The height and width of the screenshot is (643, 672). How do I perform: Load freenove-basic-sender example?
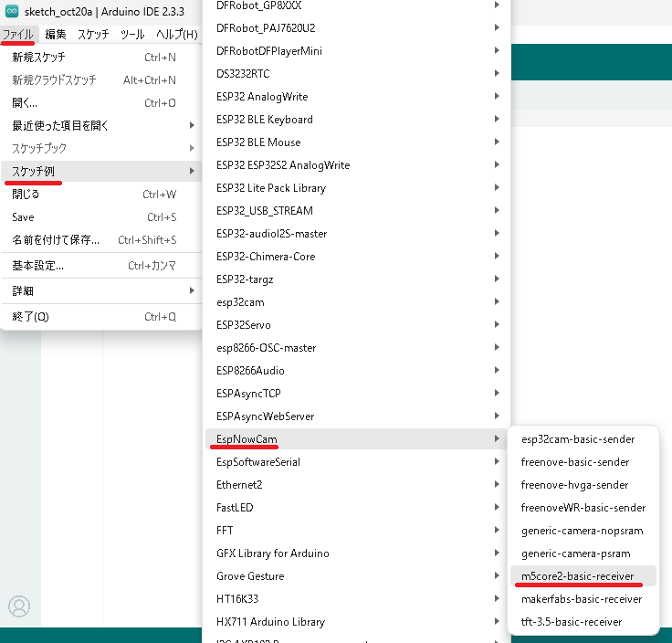[x=583, y=461]
